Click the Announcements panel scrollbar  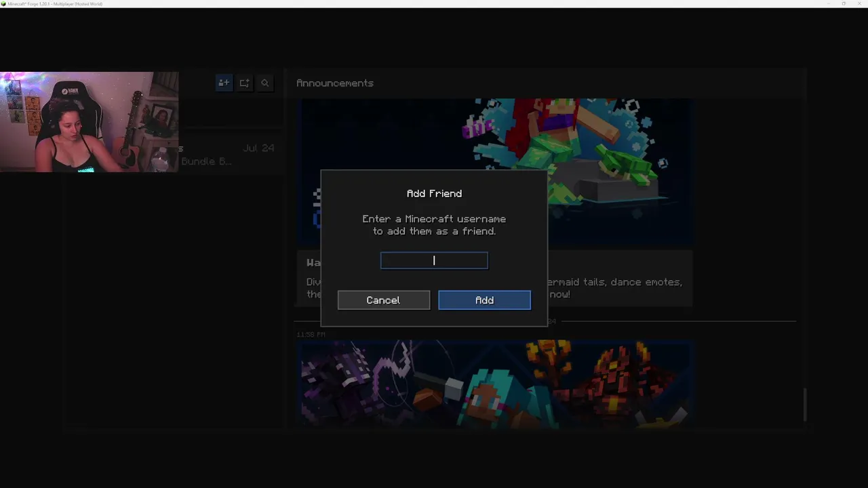(805, 405)
